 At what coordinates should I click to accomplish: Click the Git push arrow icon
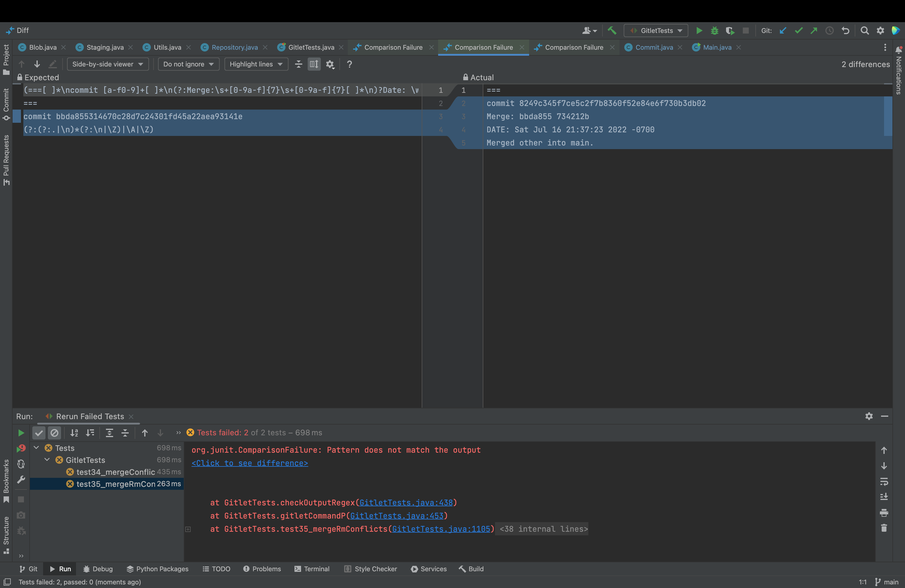(814, 31)
